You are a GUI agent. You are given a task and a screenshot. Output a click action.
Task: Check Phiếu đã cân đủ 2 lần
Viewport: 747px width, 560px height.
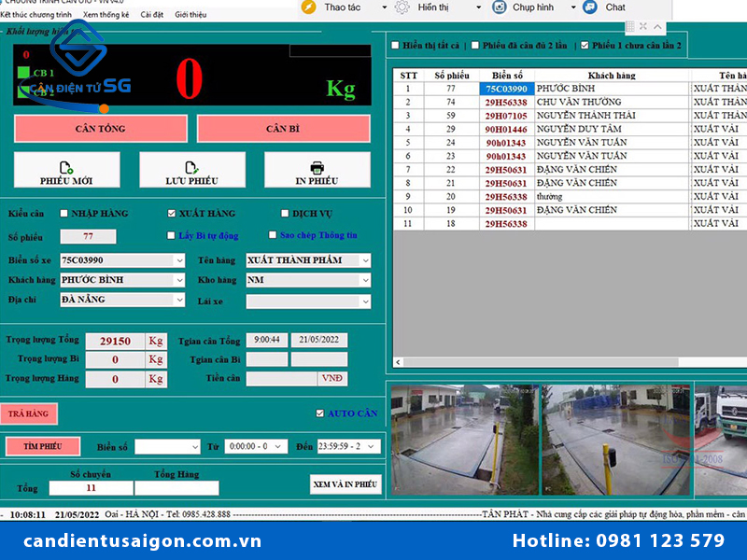click(x=475, y=45)
